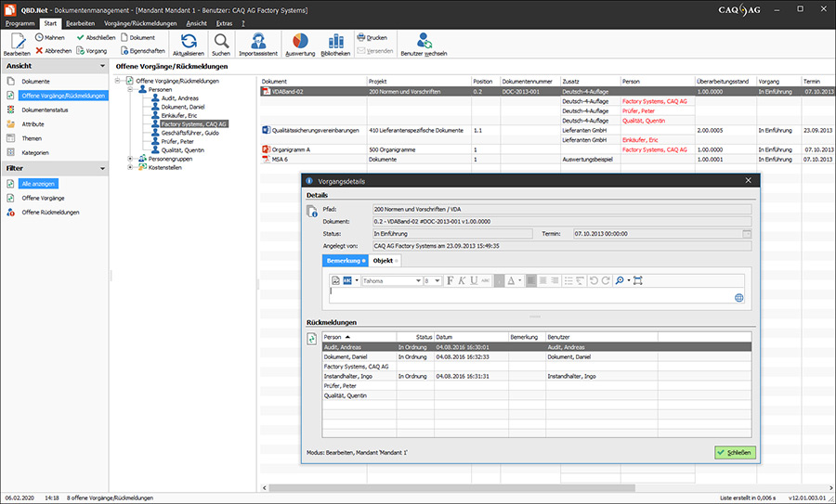Image resolution: width=836 pixels, height=504 pixels.
Task: Click the Abbrechen red X icon
Action: (x=39, y=51)
